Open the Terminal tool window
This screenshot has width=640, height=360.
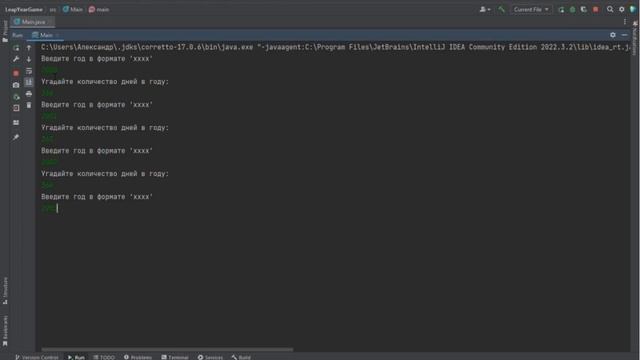click(x=175, y=357)
